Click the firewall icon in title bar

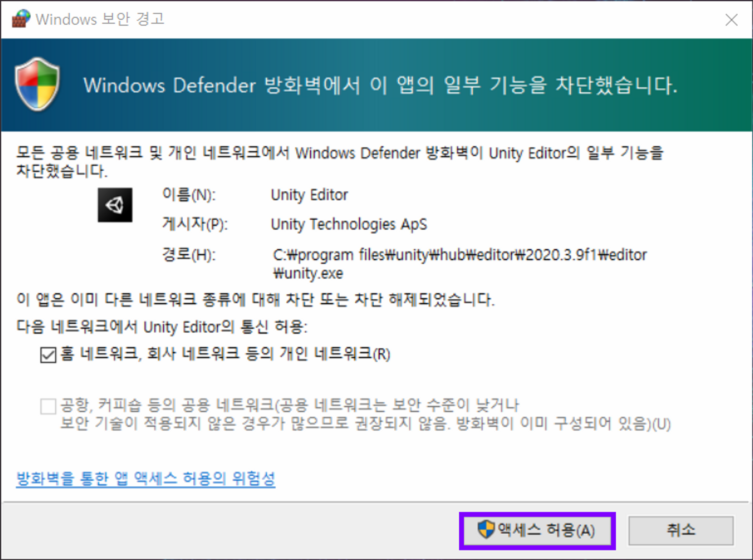(x=21, y=18)
